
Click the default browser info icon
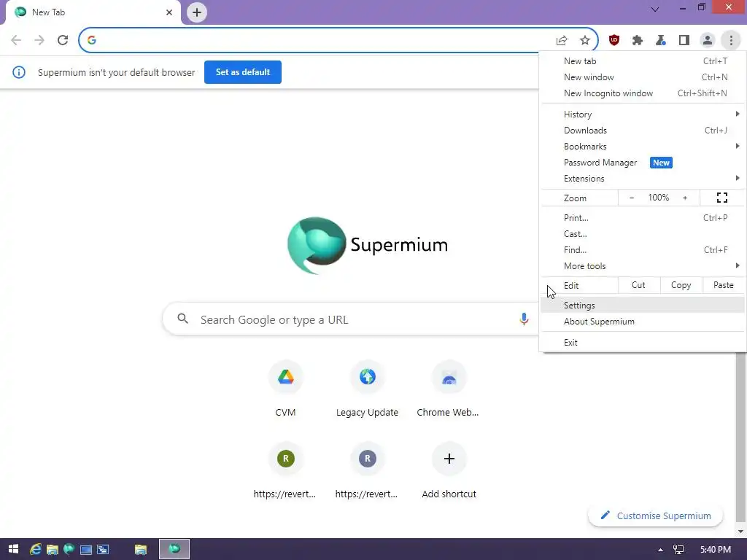(18, 72)
